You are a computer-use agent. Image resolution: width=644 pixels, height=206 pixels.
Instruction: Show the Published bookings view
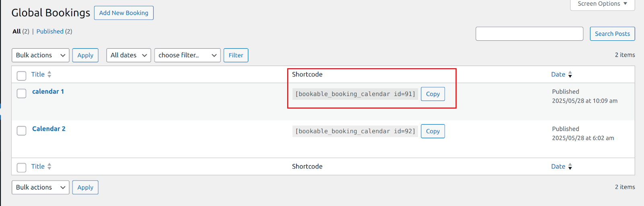[50, 31]
